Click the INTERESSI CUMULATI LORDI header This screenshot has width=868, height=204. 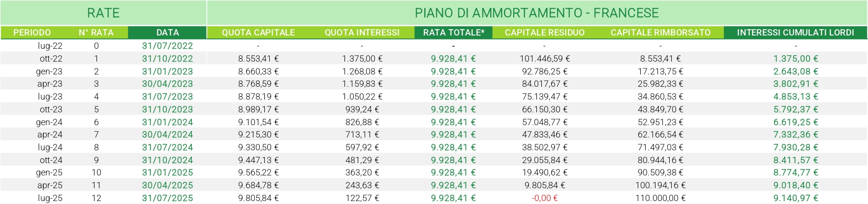click(x=795, y=33)
